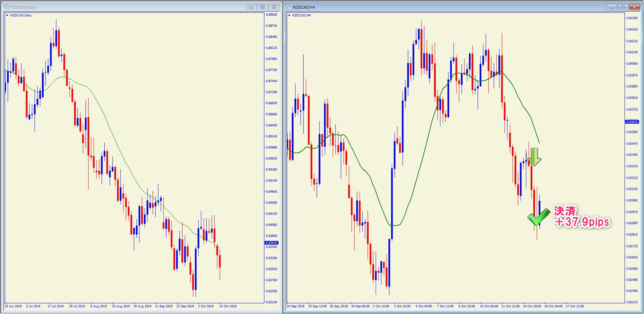Click the 0.82645 price label
Viewport: 644px width, 314px height.
click(x=632, y=257)
